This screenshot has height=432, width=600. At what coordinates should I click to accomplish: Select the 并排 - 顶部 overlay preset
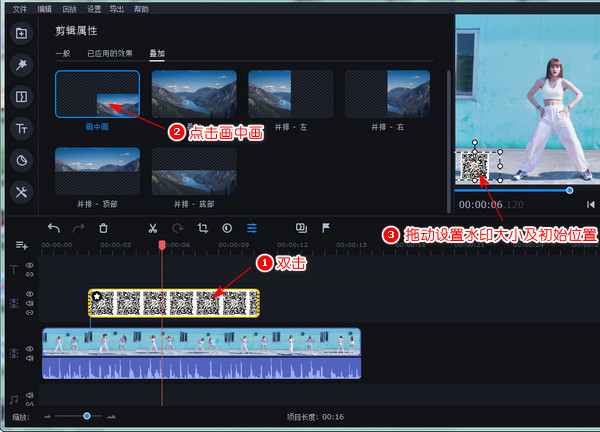pyautogui.click(x=98, y=171)
